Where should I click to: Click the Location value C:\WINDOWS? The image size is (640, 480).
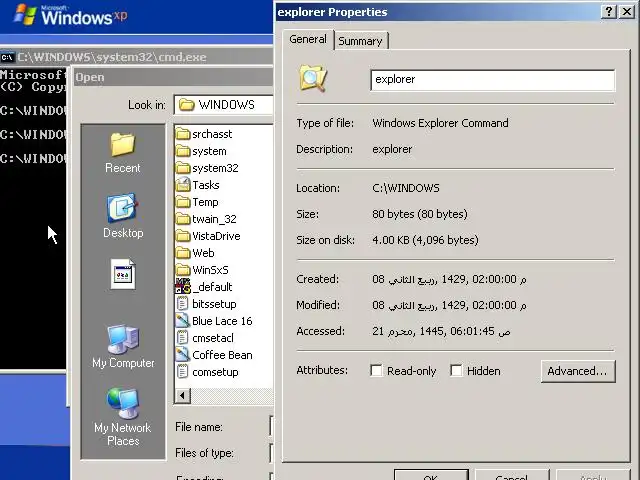406,188
